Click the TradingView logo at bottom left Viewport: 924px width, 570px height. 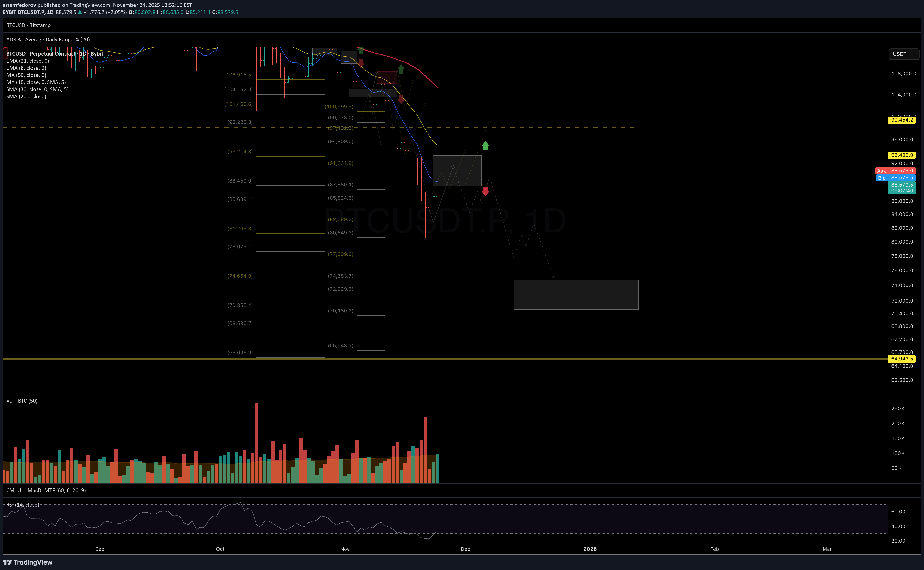tap(27, 562)
